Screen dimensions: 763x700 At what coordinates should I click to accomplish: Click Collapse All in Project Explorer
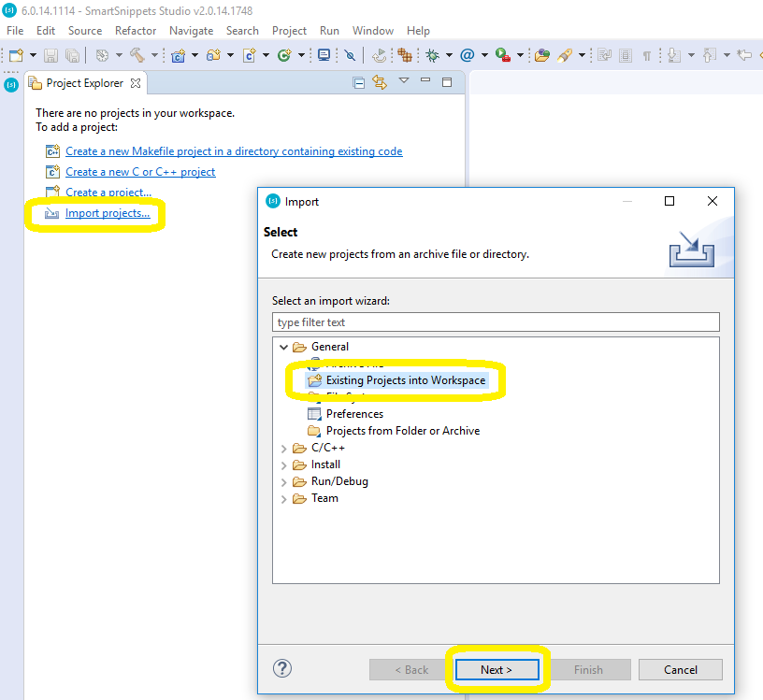click(359, 83)
